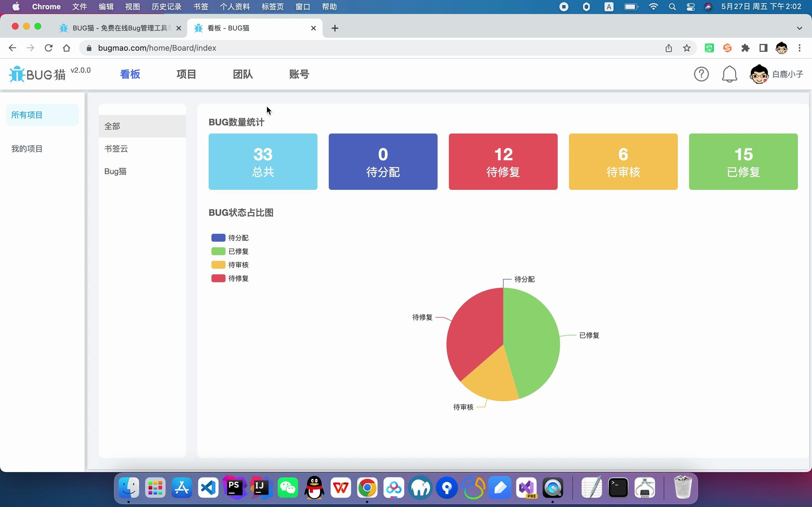Navigate to 项目 menu tab
The height and width of the screenshot is (507, 812).
(x=186, y=74)
